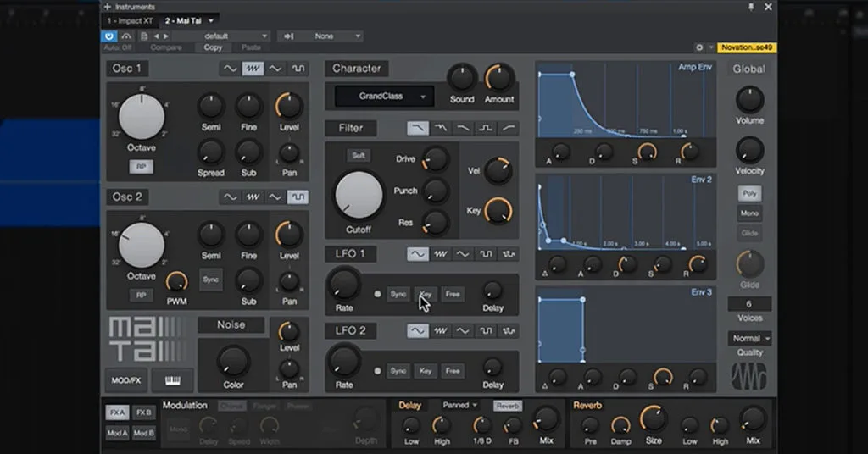Click the Compare button
Viewport: 868px width, 454px height.
click(166, 47)
